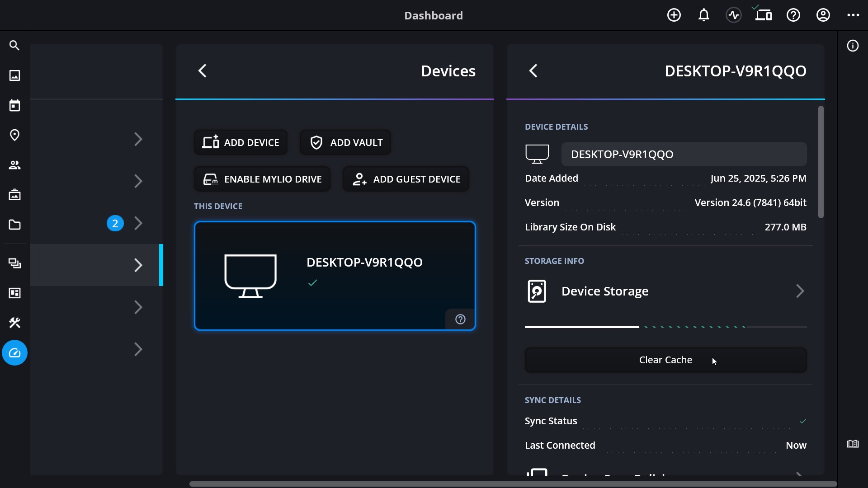Open the sync activity pulse icon
Viewport: 868px width, 488px height.
point(734,15)
